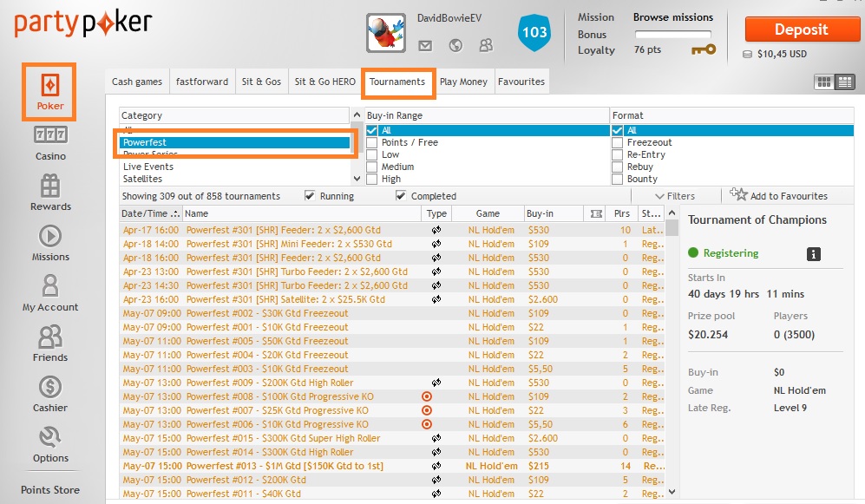Click the loyalty key icon
The image size is (865, 504).
[x=704, y=49]
